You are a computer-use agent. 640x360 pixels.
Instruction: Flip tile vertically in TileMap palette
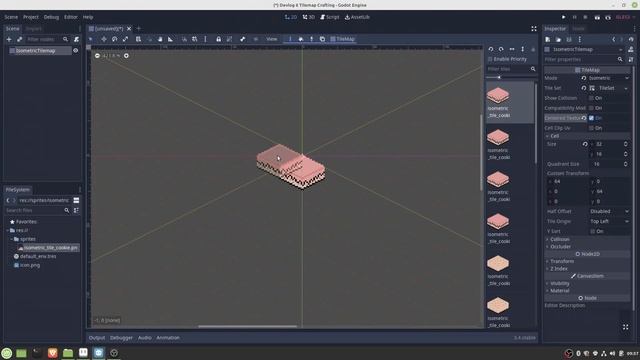click(522, 49)
